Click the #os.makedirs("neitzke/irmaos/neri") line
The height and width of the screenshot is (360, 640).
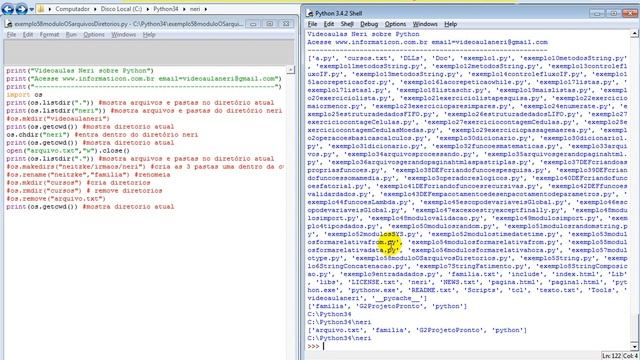click(145, 167)
